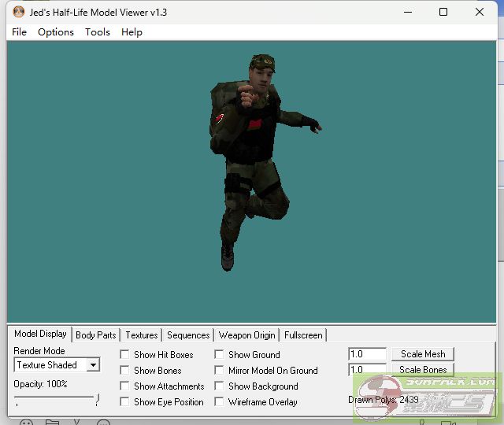Viewport: 504px width, 425px height.
Task: Open the Tools menu
Action: pyautogui.click(x=98, y=32)
